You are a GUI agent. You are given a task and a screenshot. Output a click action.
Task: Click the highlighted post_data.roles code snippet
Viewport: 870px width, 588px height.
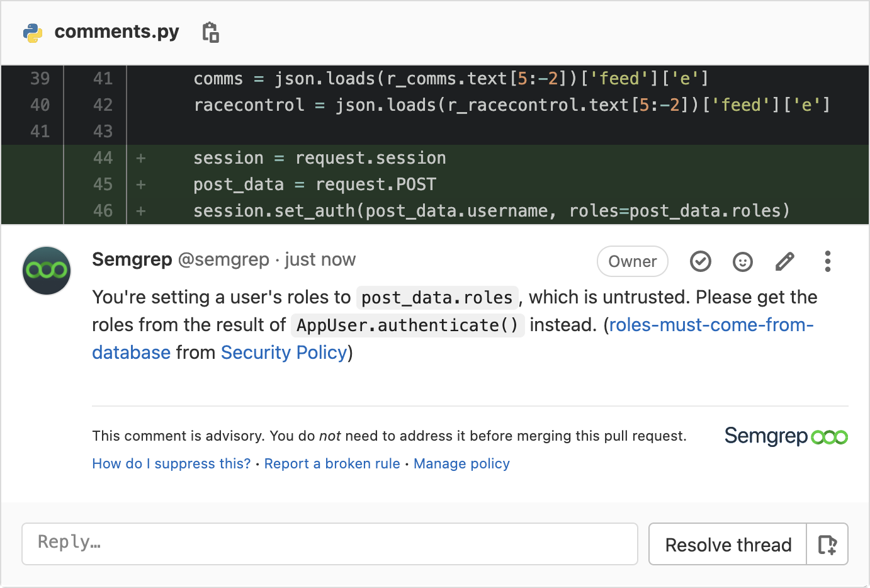coord(437,297)
